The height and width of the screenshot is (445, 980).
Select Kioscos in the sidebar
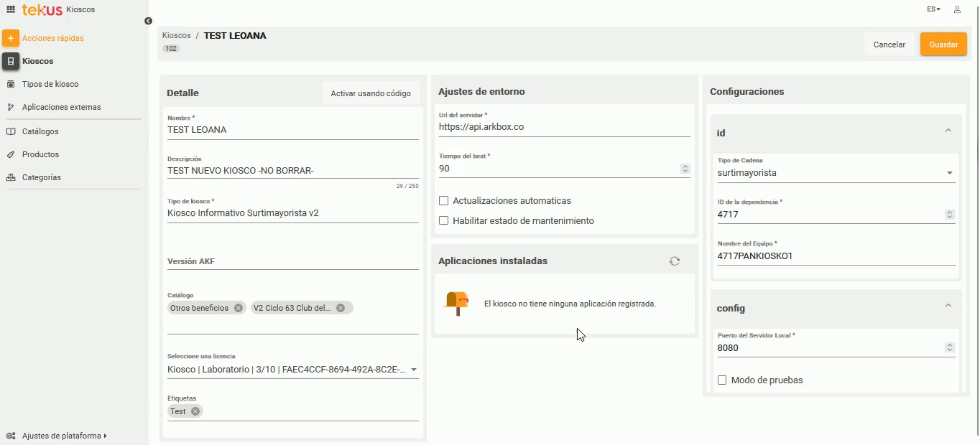click(37, 61)
